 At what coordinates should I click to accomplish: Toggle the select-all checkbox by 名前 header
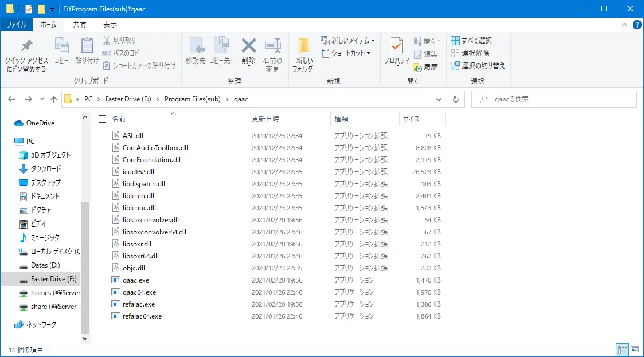pyautogui.click(x=103, y=119)
